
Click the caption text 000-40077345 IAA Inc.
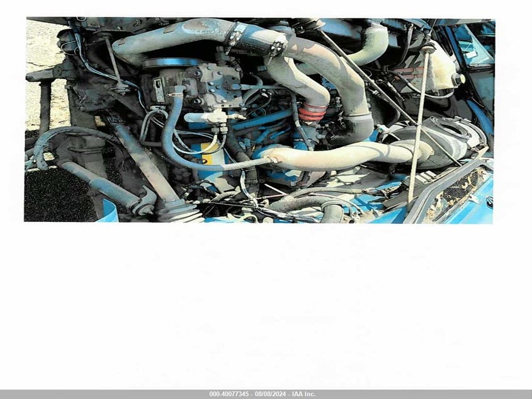click(x=263, y=394)
